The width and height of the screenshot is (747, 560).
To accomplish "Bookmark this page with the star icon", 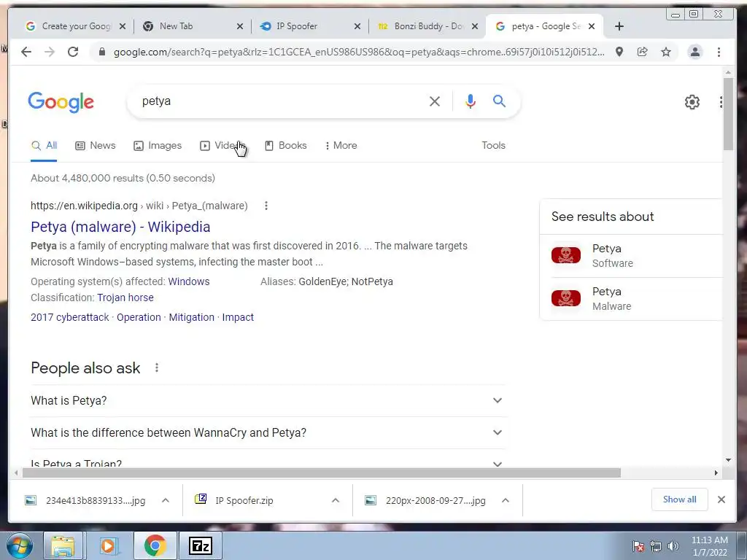I will (x=666, y=52).
